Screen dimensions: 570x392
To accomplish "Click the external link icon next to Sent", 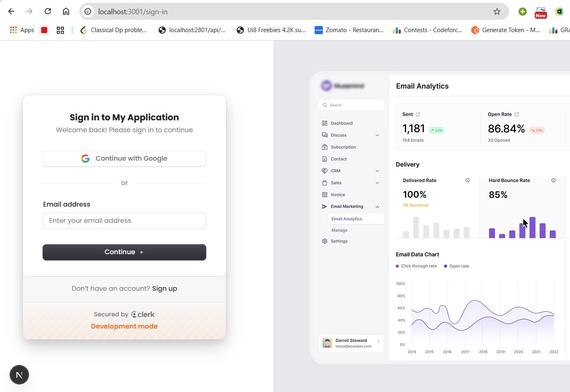I will 418,114.
